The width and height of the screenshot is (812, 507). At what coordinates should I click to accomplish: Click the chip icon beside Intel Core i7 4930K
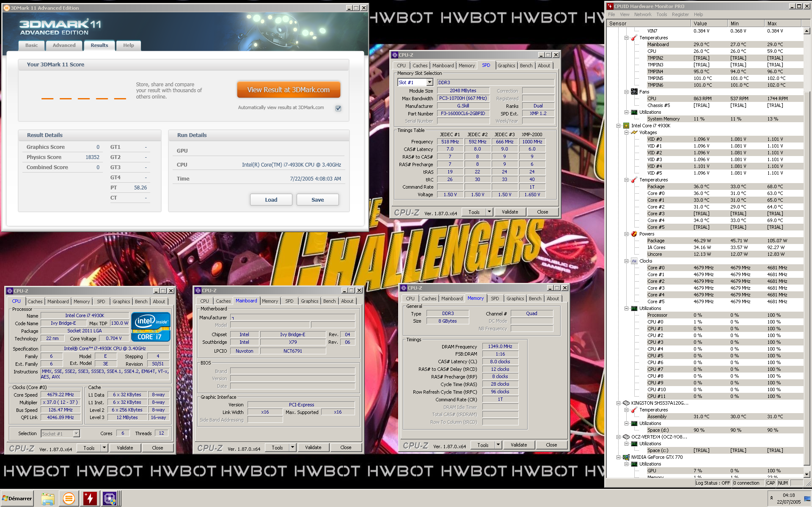pos(626,126)
